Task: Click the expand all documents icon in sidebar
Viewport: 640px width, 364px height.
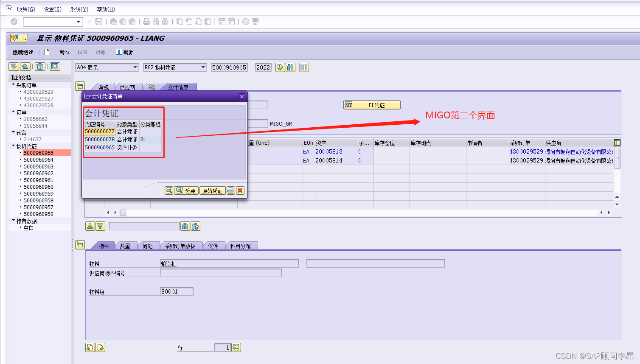Action: [14, 67]
